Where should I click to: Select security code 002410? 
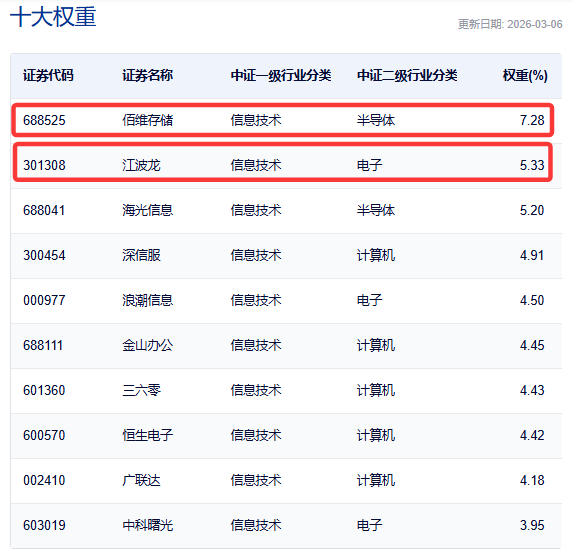[44, 480]
